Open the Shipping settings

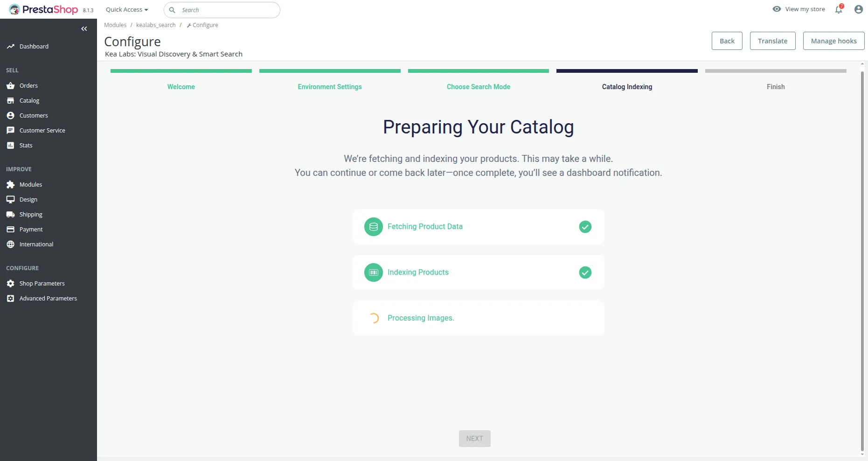[31, 214]
